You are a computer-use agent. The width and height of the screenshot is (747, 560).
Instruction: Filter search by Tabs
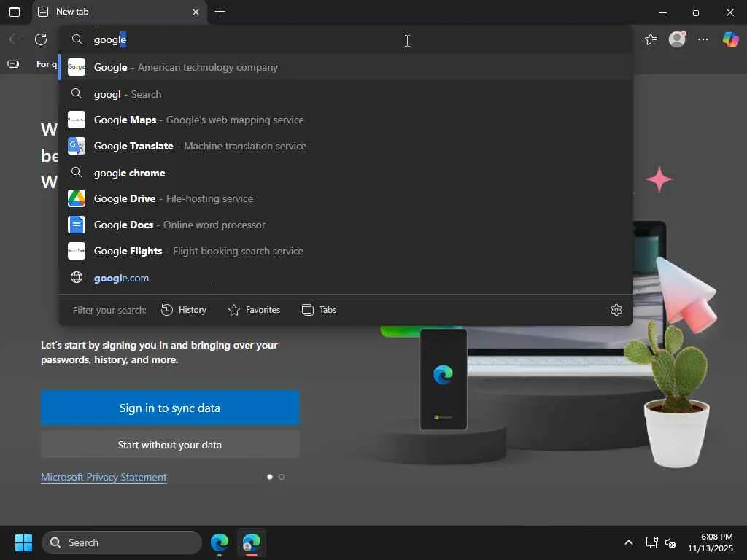click(x=320, y=310)
